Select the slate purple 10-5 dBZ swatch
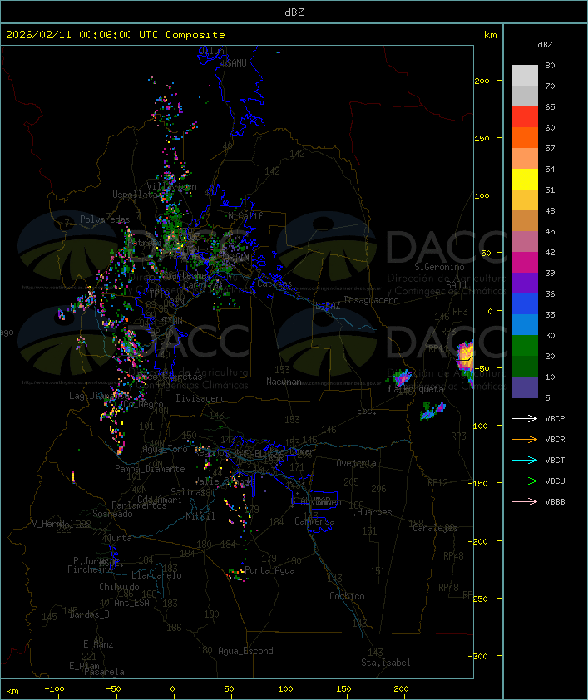 tap(525, 387)
